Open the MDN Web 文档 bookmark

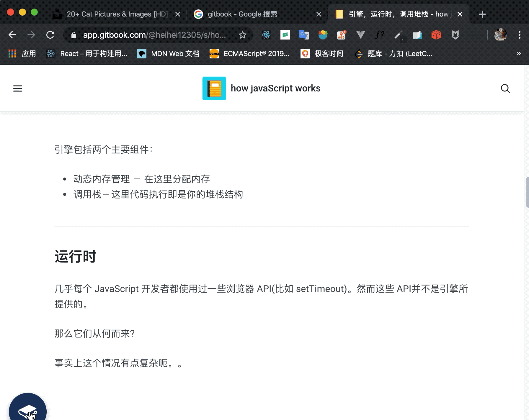pyautogui.click(x=168, y=54)
